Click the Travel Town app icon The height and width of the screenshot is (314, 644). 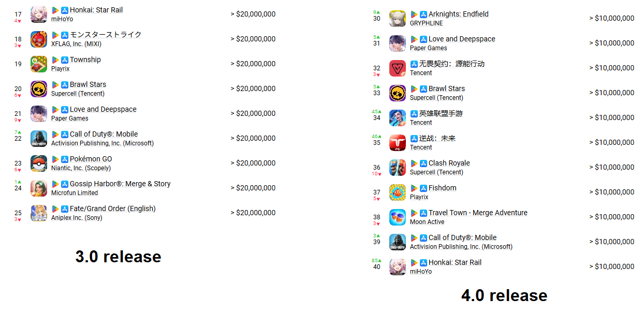point(398,217)
